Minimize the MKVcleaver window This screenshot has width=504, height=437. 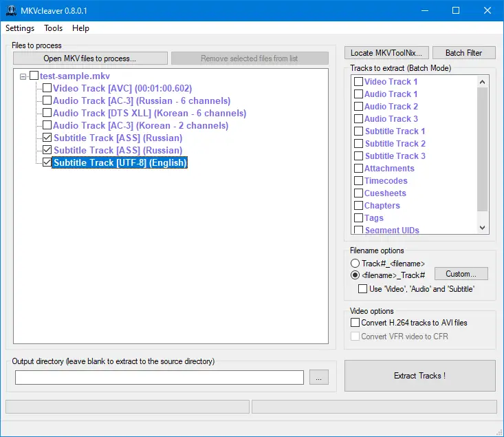point(425,10)
